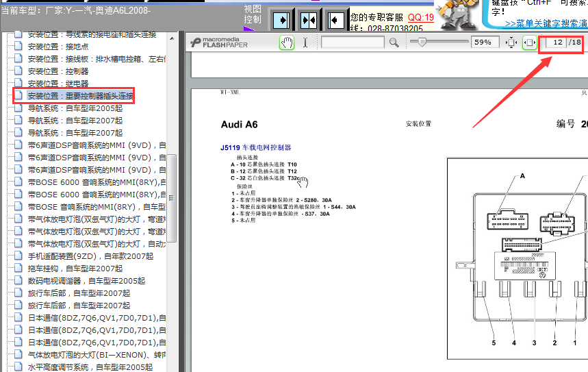The height and width of the screenshot is (372, 588).
Task: Click the view control center-split button
Action: click(308, 20)
